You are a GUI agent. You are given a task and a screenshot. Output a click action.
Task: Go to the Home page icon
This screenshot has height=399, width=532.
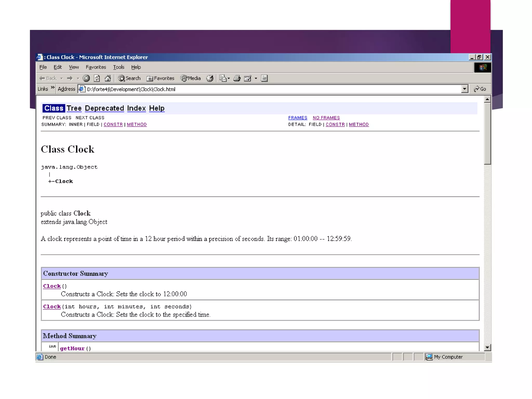tap(108, 78)
